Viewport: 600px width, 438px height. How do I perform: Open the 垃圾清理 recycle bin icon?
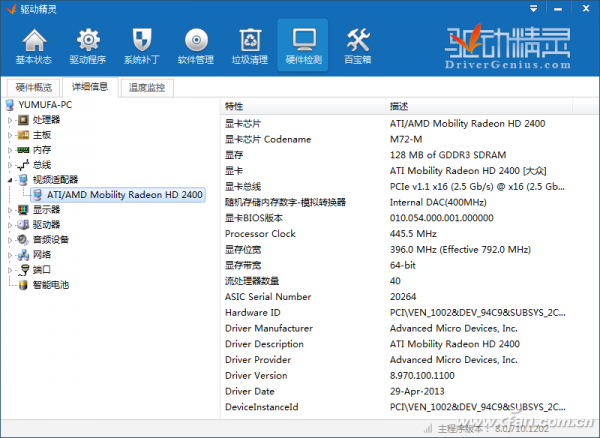[x=250, y=40]
